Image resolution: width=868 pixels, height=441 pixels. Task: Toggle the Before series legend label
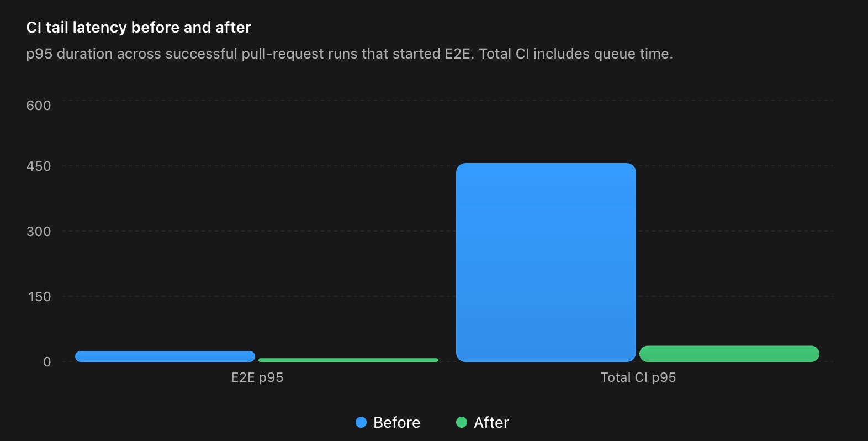tap(396, 422)
